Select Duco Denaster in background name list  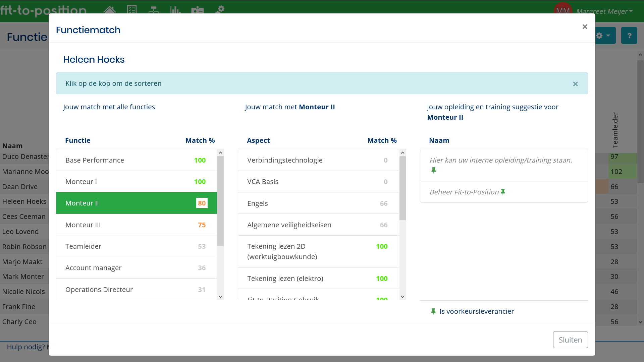pos(25,157)
